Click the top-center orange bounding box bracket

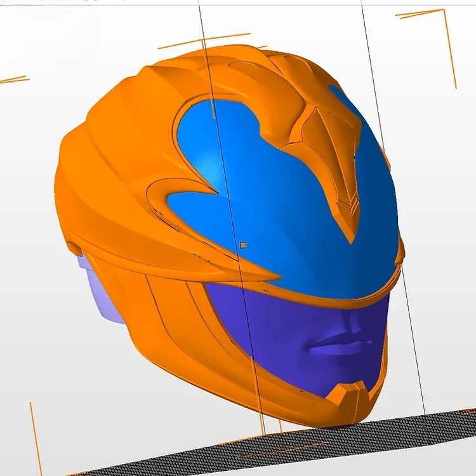pos(190,43)
